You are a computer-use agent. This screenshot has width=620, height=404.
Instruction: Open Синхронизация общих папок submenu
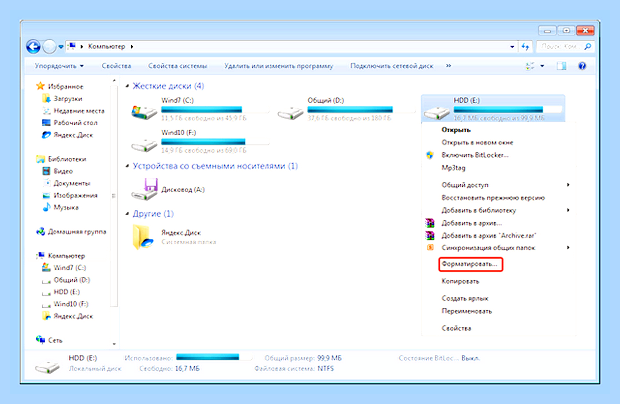point(498,247)
